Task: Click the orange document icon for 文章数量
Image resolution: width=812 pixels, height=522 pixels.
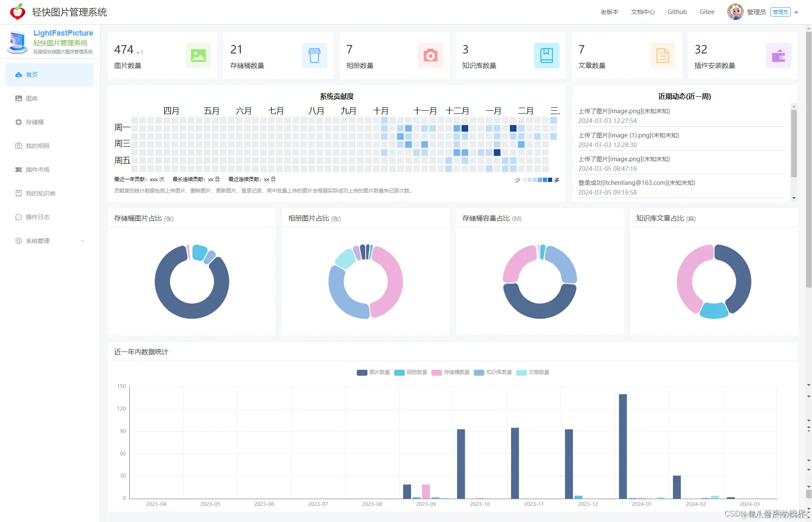Action: pyautogui.click(x=663, y=56)
